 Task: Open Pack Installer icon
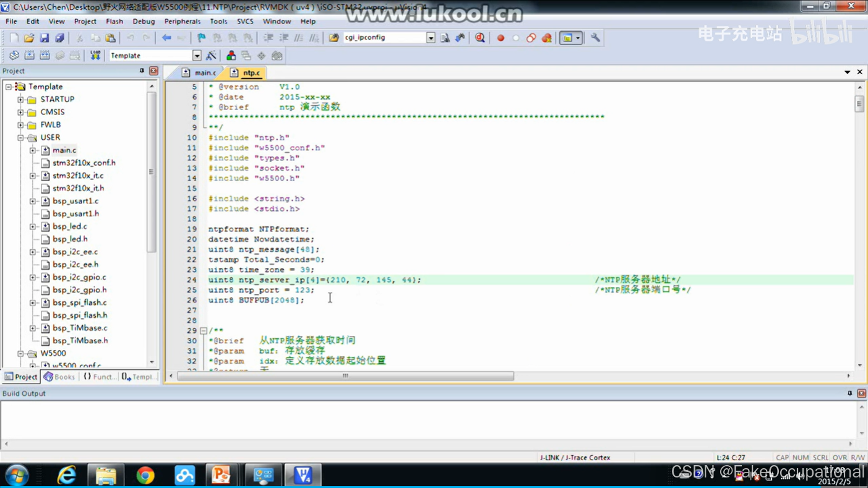(277, 56)
